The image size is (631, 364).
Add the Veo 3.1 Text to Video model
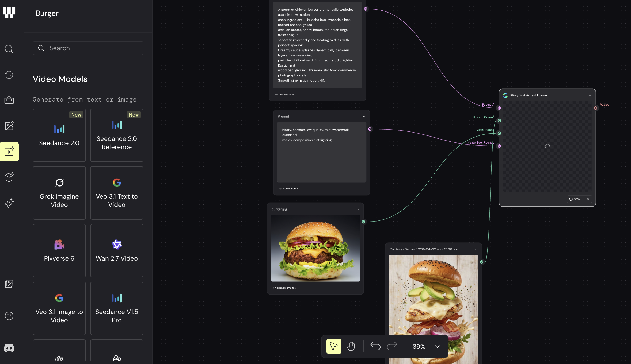click(117, 193)
